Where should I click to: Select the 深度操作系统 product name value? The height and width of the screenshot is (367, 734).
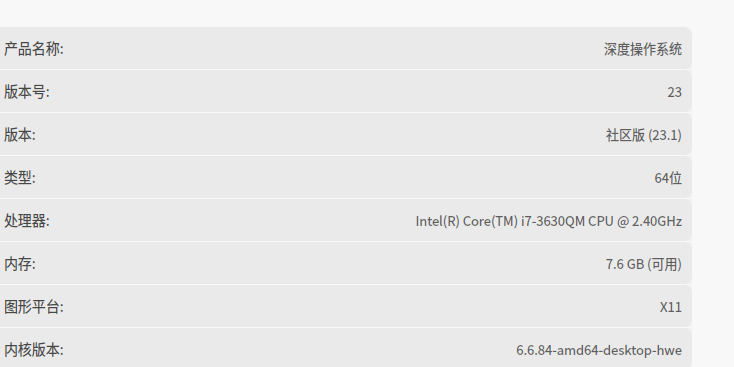[643, 49]
